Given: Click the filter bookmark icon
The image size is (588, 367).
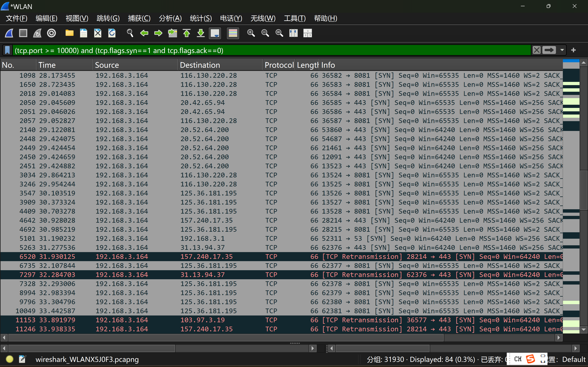Looking at the screenshot, I should point(8,50).
